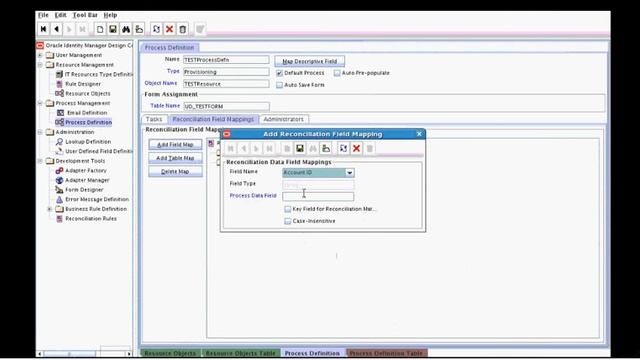640x360 pixels.
Task: Select Process Definition tree node
Action: click(x=88, y=122)
